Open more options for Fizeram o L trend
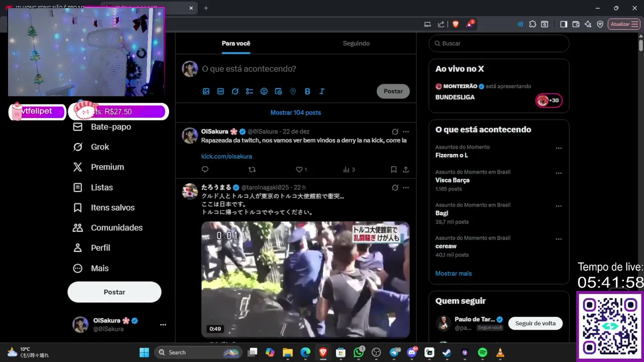The height and width of the screenshot is (362, 644). (558, 148)
